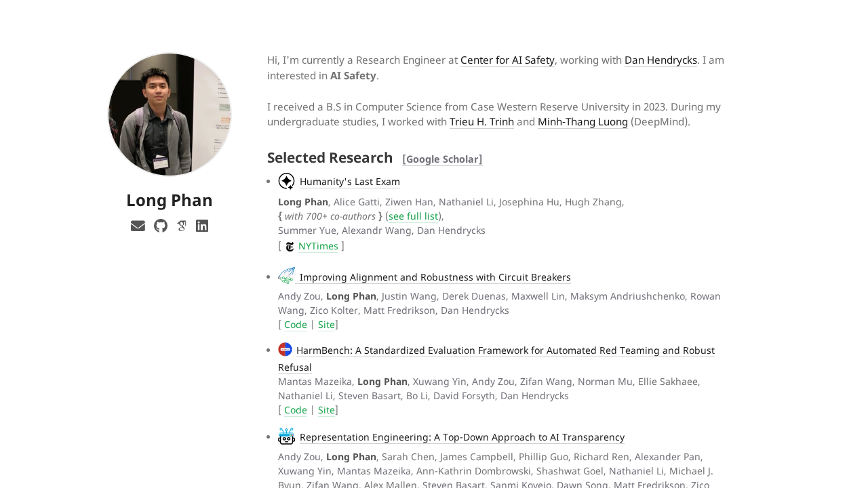Click the Dan Hendrycks link
This screenshot has height=488, width=868.
(660, 60)
